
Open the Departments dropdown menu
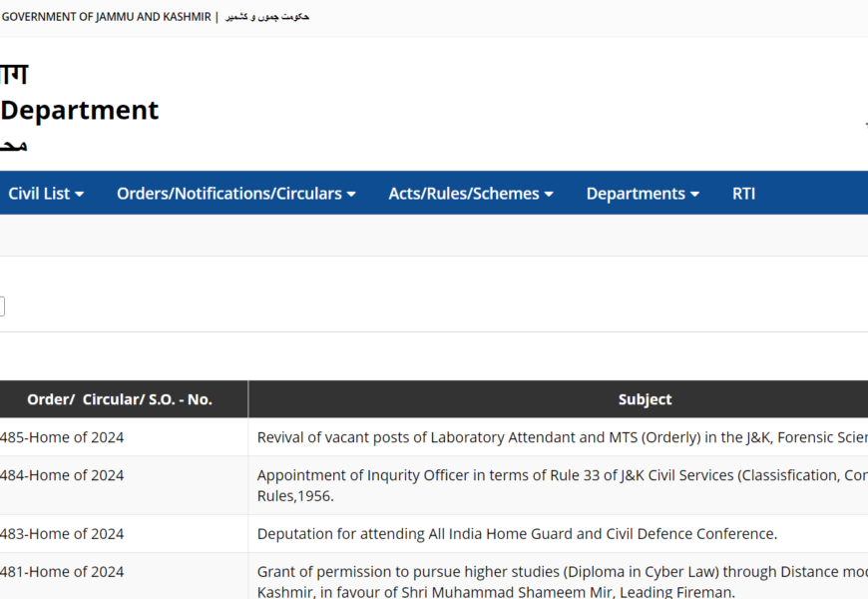tap(643, 194)
